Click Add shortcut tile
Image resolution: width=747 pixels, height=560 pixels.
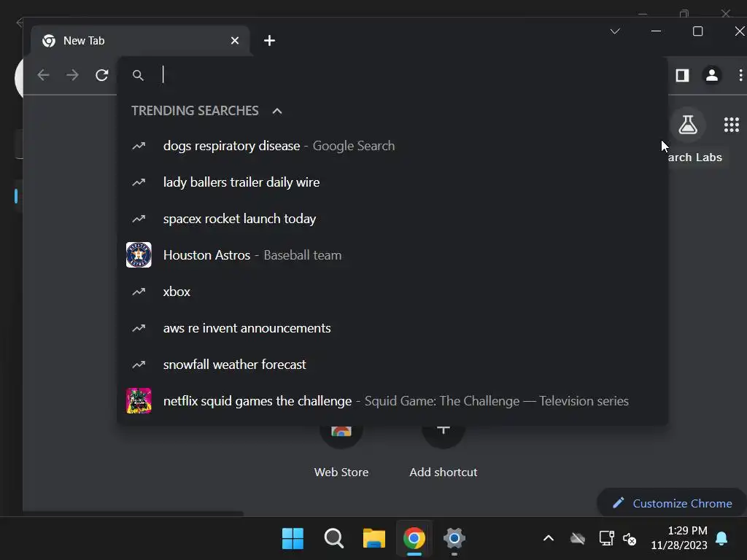443,451
